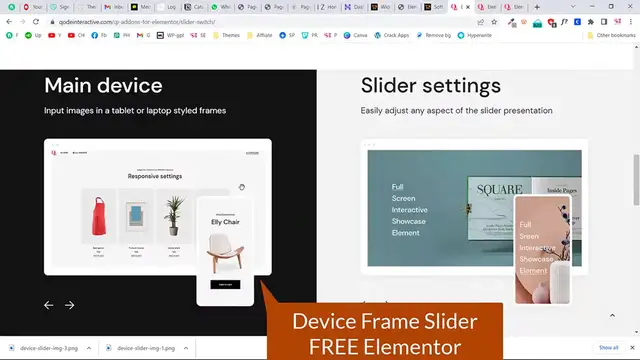Image resolution: width=640 pixels, height=360 pixels.
Task: Go back using the browser back arrow
Action: click(9, 22)
